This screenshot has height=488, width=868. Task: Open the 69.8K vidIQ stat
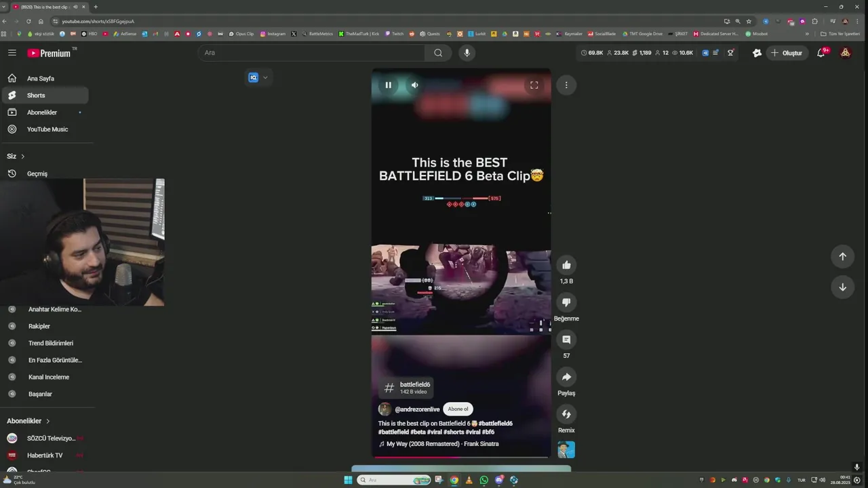[x=592, y=53]
